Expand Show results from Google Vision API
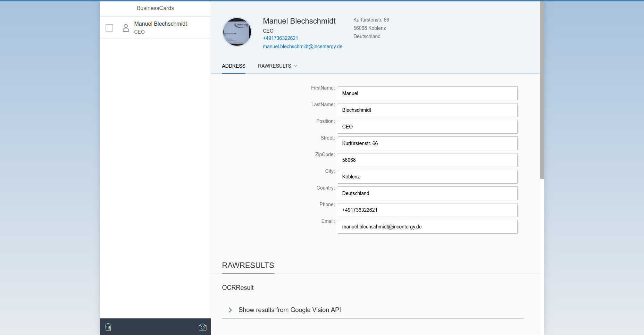The image size is (644, 335). [x=230, y=310]
